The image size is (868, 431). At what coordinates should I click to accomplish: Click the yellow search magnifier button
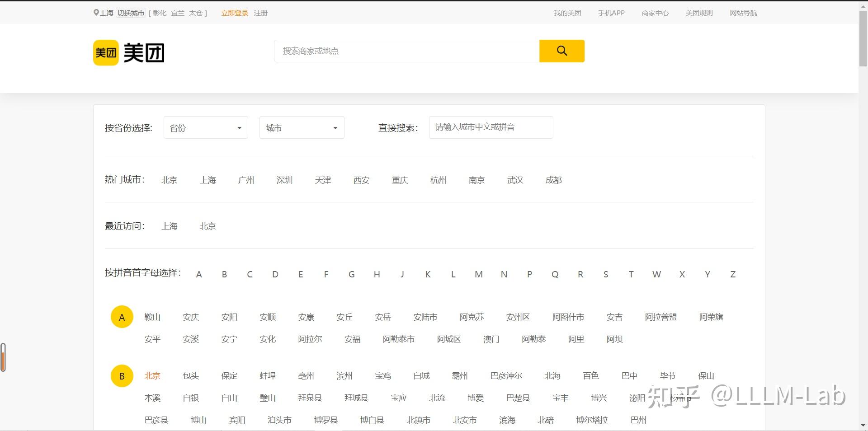[561, 51]
